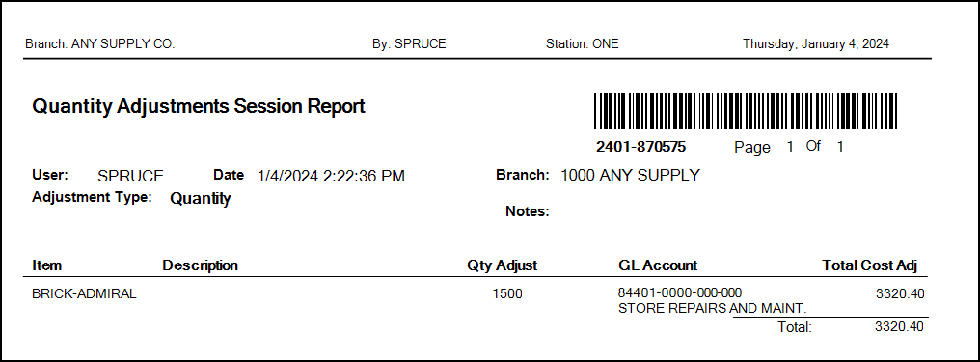980x362 pixels.
Task: Click the Quantity Adjustments Session Report title
Action: [198, 107]
